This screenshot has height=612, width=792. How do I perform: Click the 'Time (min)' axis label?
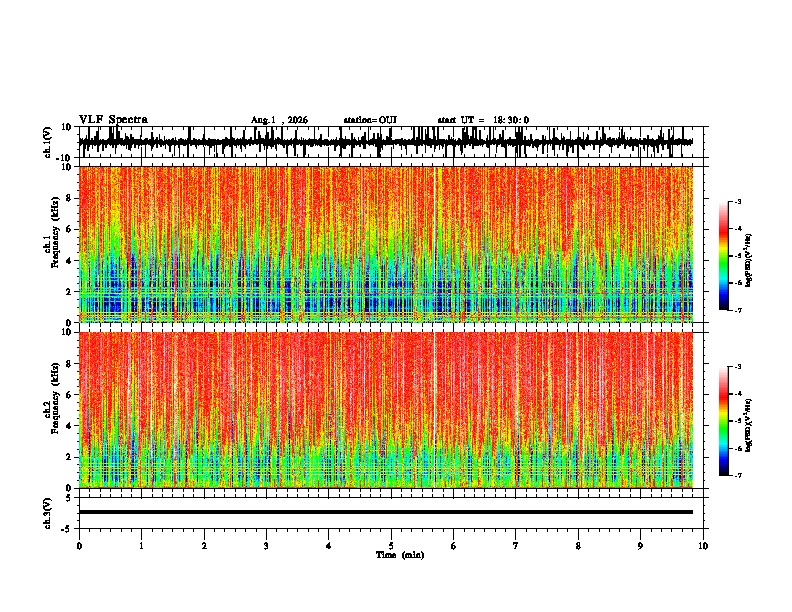pos(400,555)
